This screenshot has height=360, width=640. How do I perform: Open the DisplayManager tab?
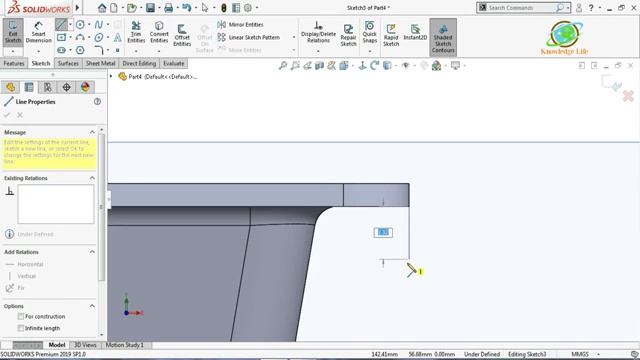[x=85, y=87]
